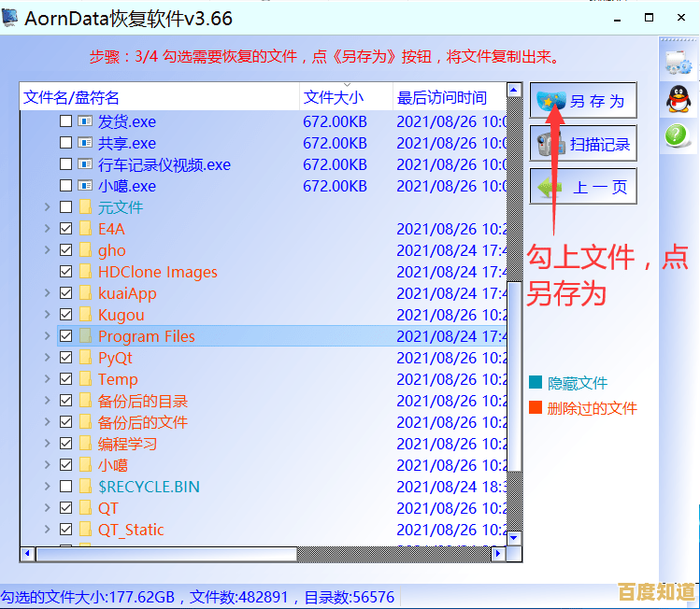Check the box for 发货.exe
The image size is (700, 609).
pos(65,120)
